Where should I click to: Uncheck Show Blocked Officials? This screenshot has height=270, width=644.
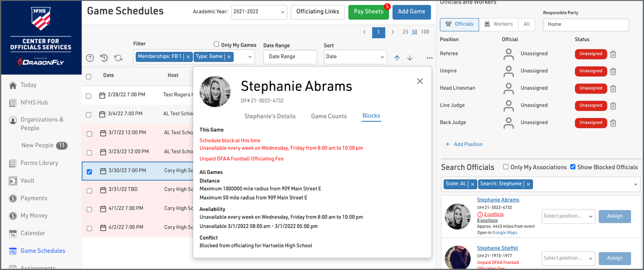(x=573, y=167)
